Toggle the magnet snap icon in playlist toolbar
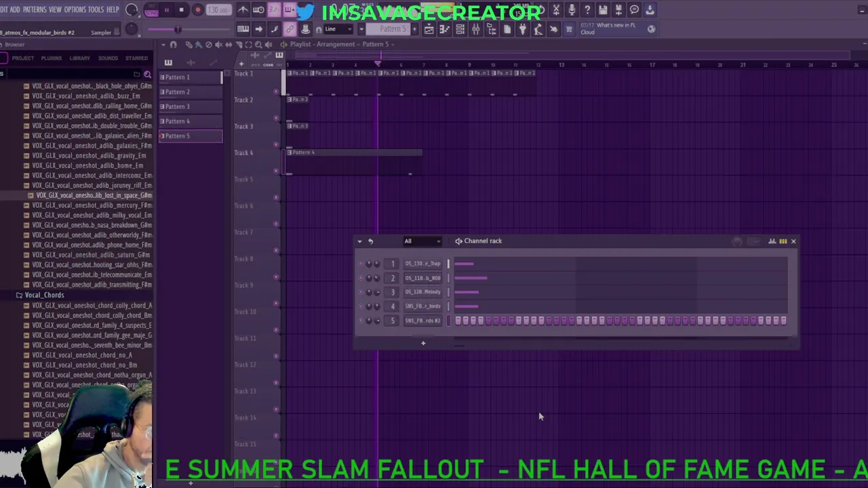868x488 pixels. pos(173,45)
